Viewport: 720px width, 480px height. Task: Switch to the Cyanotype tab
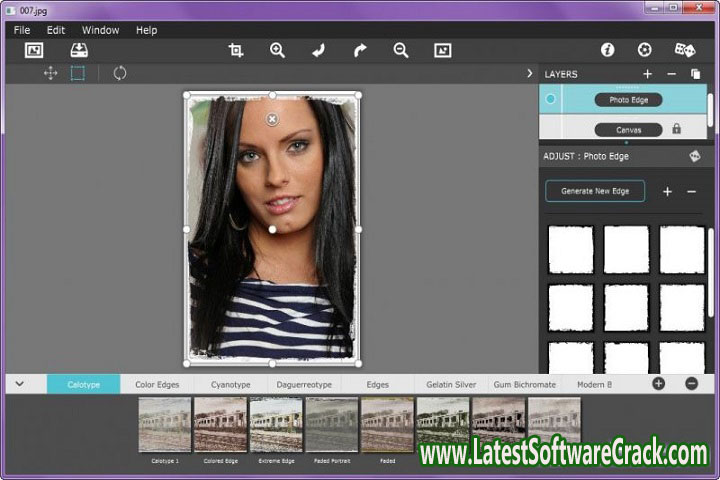(x=231, y=384)
